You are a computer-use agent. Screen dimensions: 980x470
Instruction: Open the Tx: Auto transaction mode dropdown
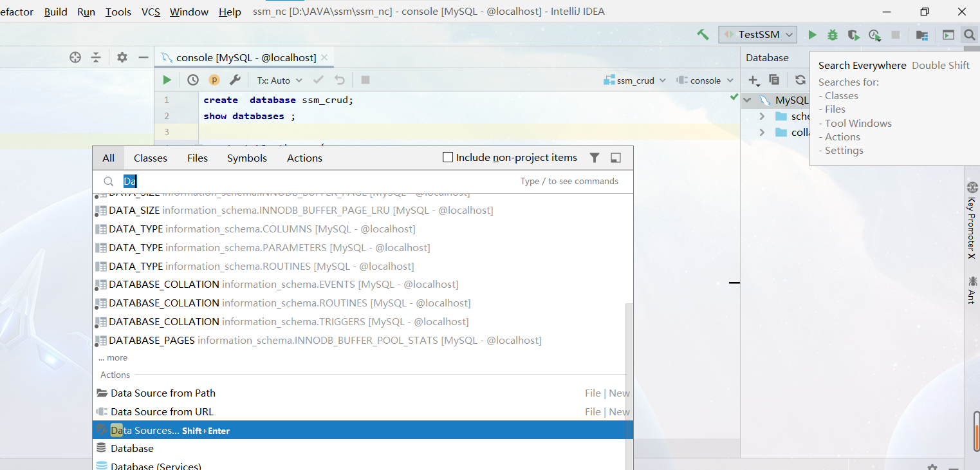[x=279, y=80]
